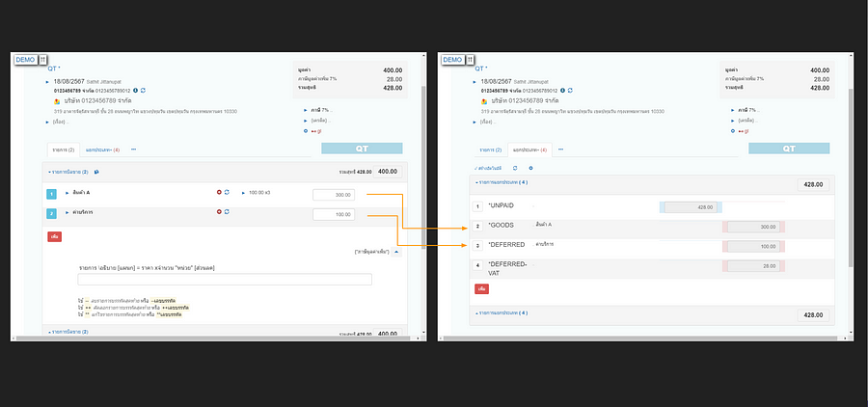Click the blue info icon beside tax ID (left)
This screenshot has height=407, width=868.
point(134,90)
